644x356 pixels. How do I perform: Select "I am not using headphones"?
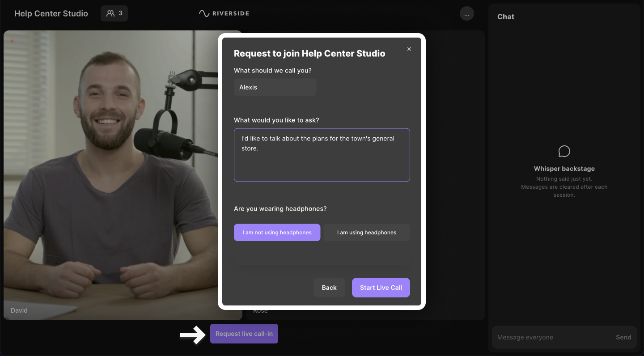277,233
